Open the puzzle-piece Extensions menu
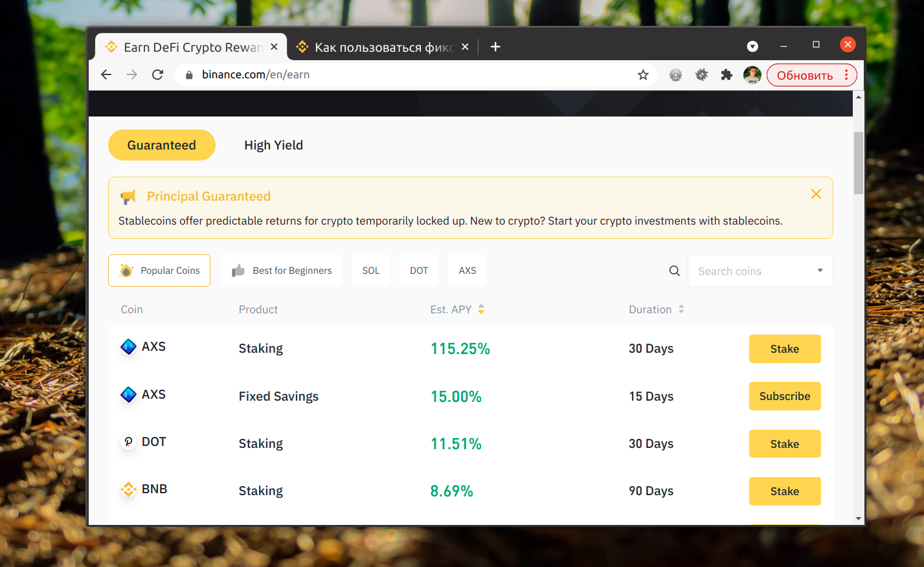Screen dimensions: 924x567 [727, 75]
